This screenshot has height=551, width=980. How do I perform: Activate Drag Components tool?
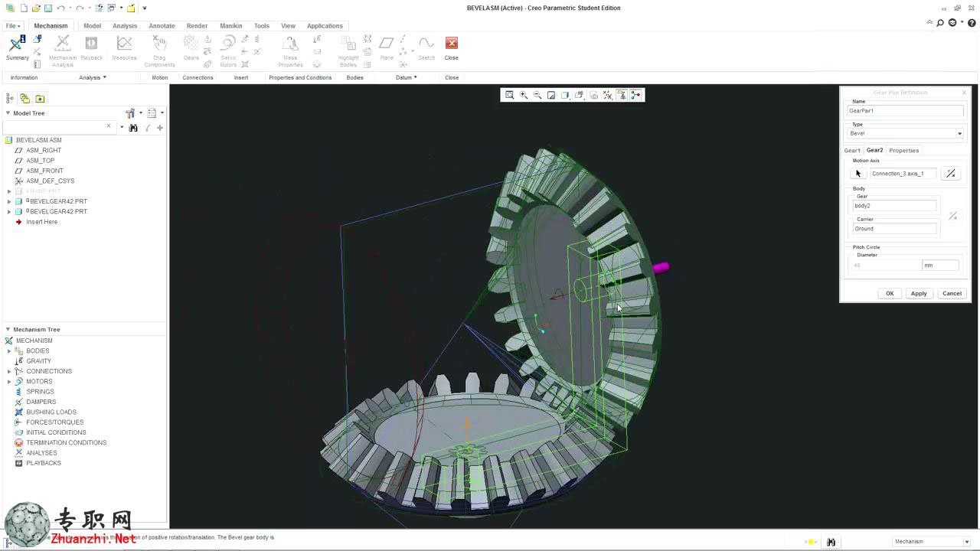(x=159, y=51)
